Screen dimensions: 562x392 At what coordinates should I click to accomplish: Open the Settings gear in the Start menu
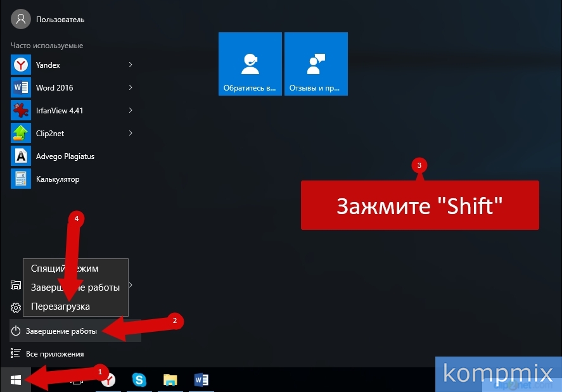point(16,308)
